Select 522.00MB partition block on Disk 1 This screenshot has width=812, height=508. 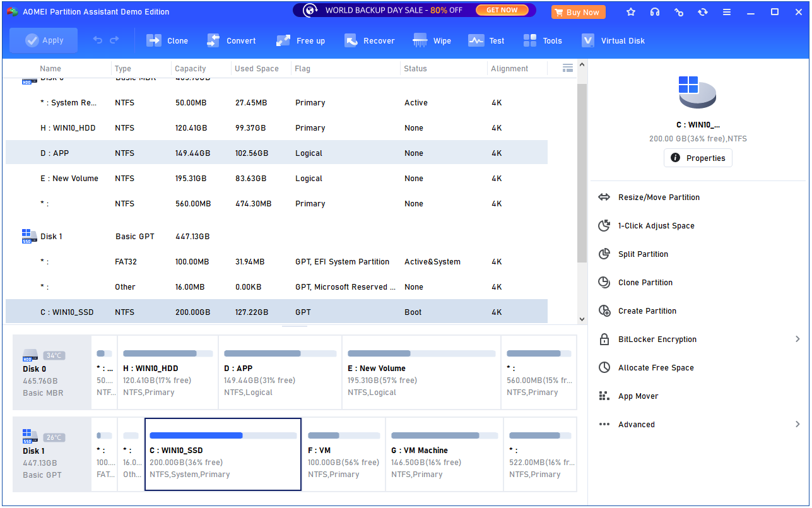click(540, 454)
